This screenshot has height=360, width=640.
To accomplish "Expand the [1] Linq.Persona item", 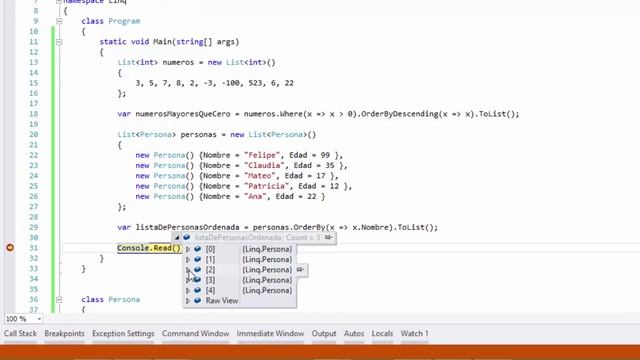I will [188, 259].
